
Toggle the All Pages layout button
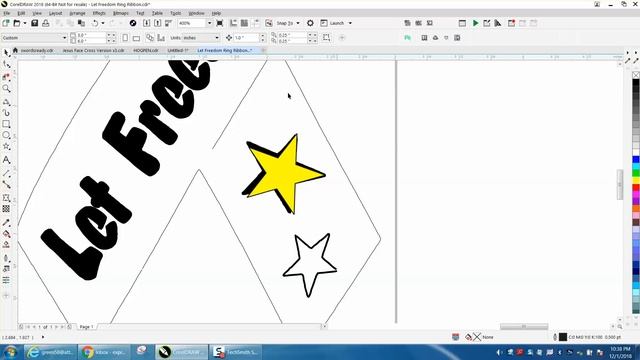click(x=150, y=38)
